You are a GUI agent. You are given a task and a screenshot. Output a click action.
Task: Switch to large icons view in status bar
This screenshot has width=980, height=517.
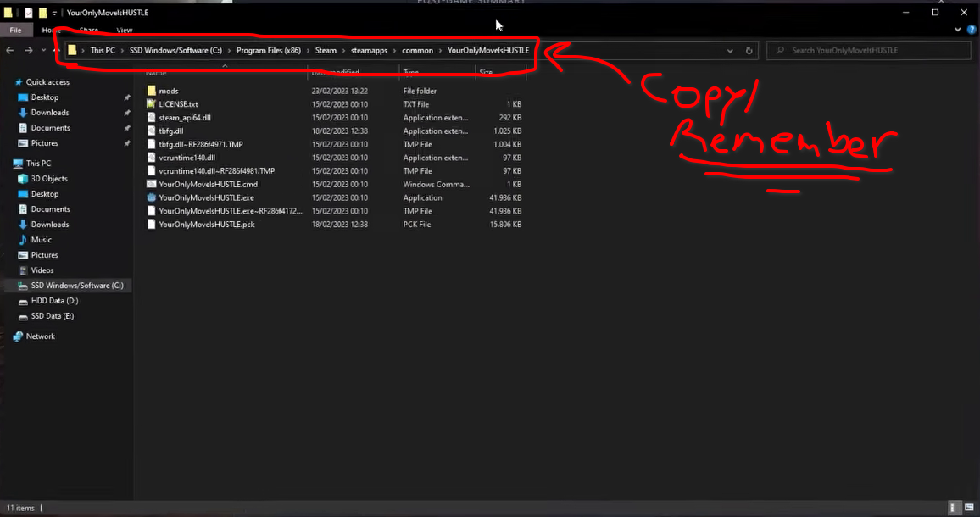pos(969,508)
